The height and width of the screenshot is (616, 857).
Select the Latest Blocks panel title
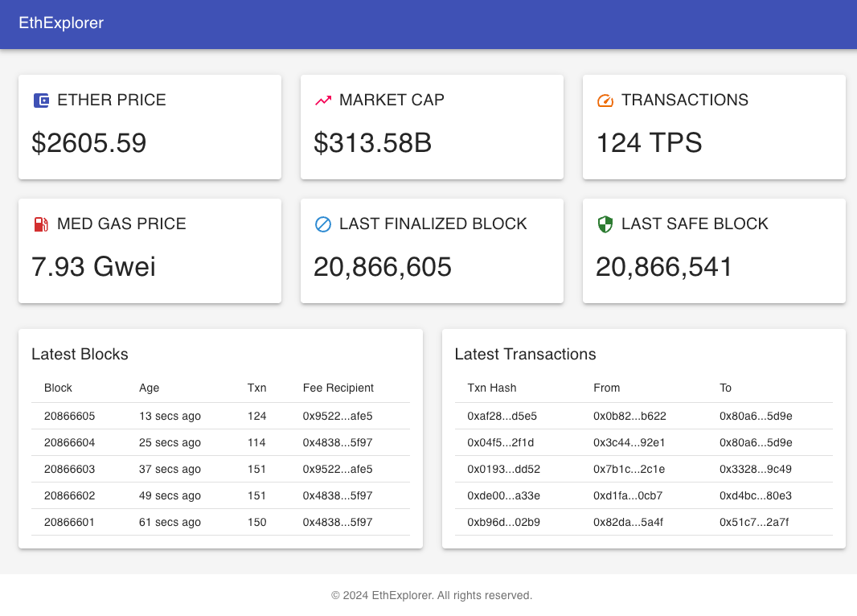click(x=80, y=354)
